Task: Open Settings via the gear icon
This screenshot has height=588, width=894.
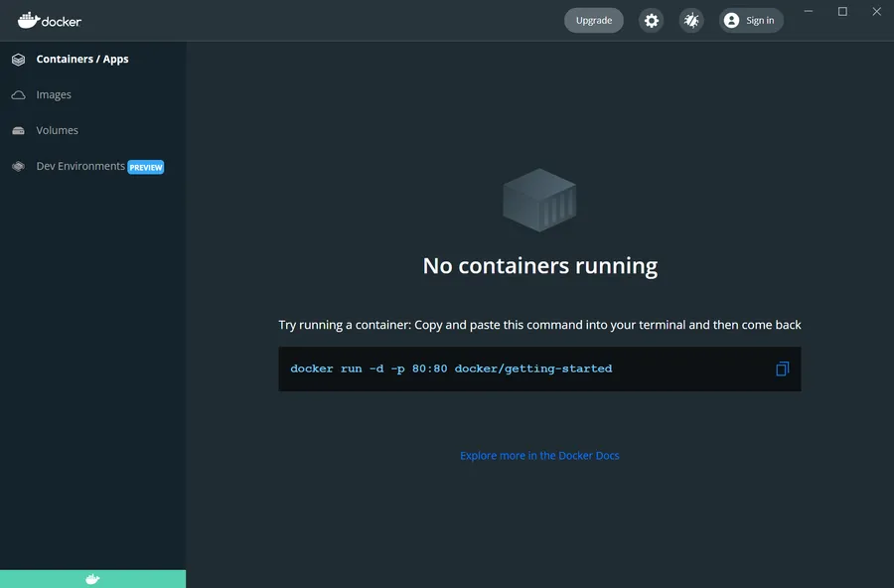Action: click(652, 20)
